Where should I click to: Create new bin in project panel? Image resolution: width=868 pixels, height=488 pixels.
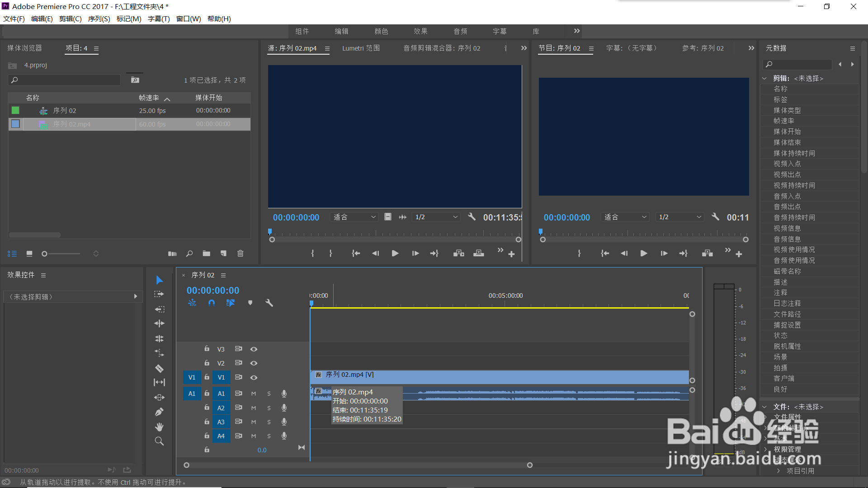tap(207, 254)
